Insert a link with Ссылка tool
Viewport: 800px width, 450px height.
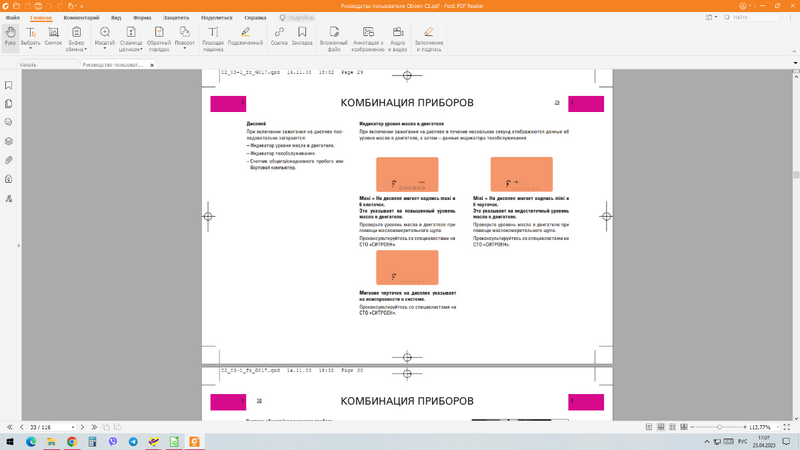point(279,38)
